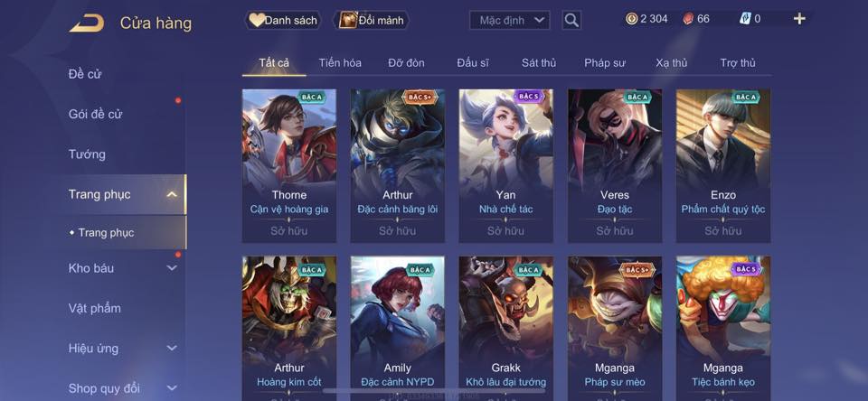Expand the Hiệu ứng sidebar section

(x=172, y=349)
